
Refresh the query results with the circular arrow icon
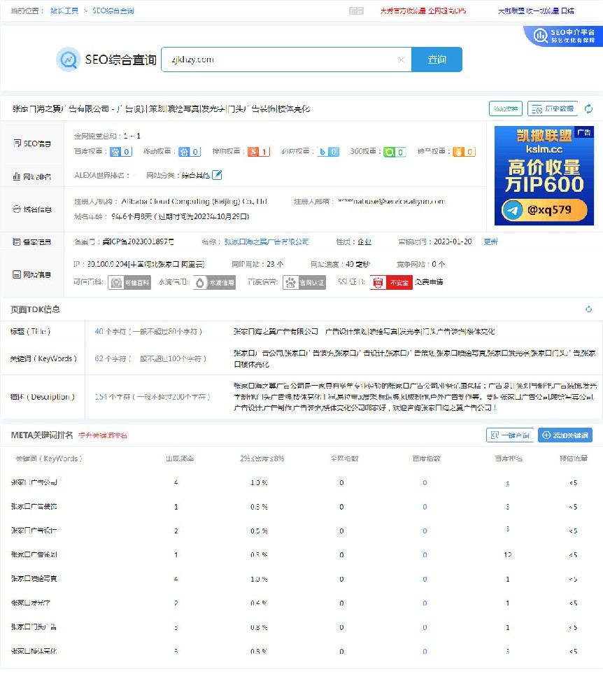click(588, 108)
